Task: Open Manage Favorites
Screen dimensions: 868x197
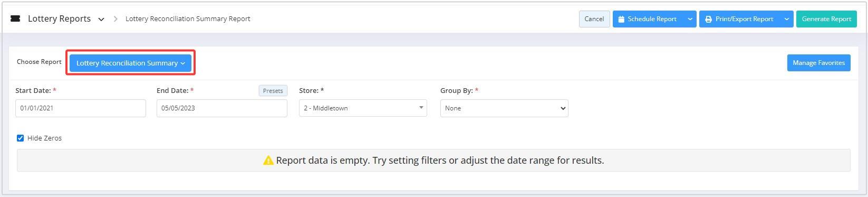Action: (x=818, y=63)
